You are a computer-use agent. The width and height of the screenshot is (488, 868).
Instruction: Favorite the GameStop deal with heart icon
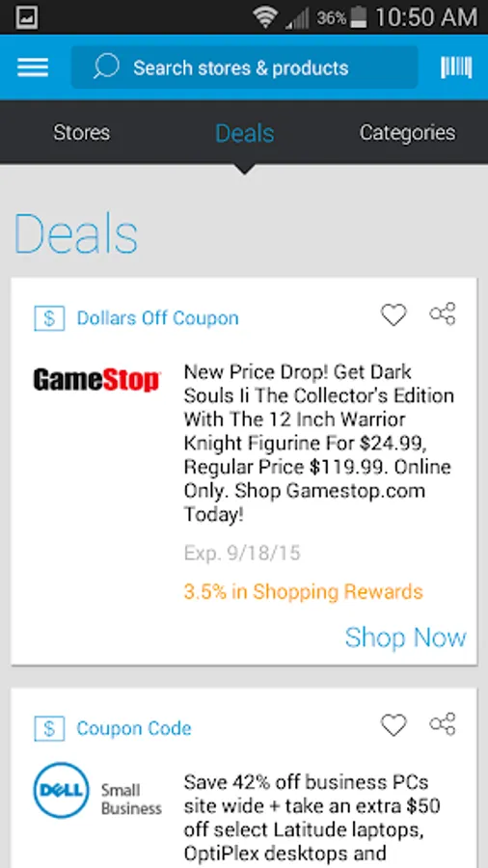point(393,315)
